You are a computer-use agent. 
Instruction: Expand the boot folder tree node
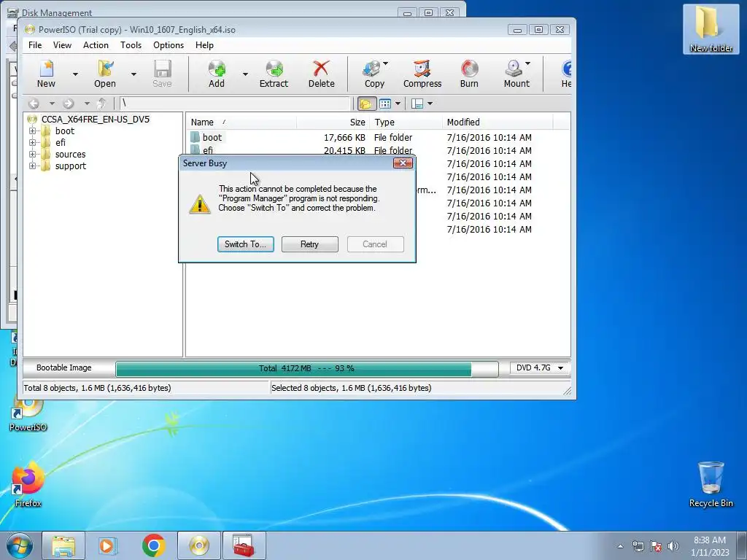[32, 131]
